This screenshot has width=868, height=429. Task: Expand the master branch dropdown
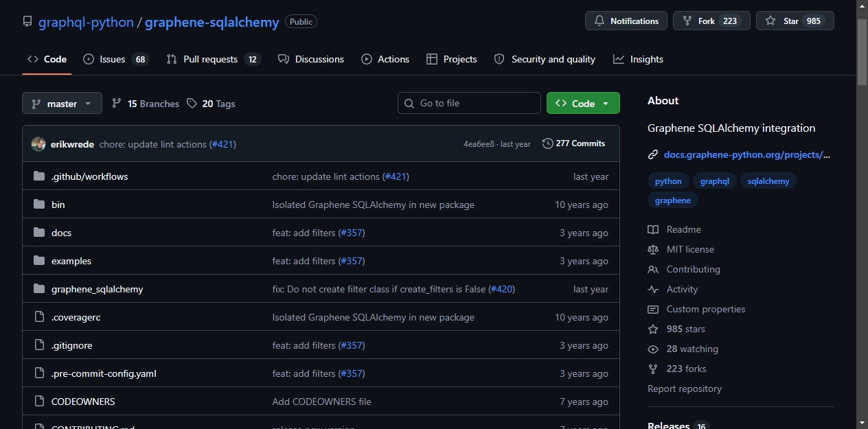tap(62, 104)
